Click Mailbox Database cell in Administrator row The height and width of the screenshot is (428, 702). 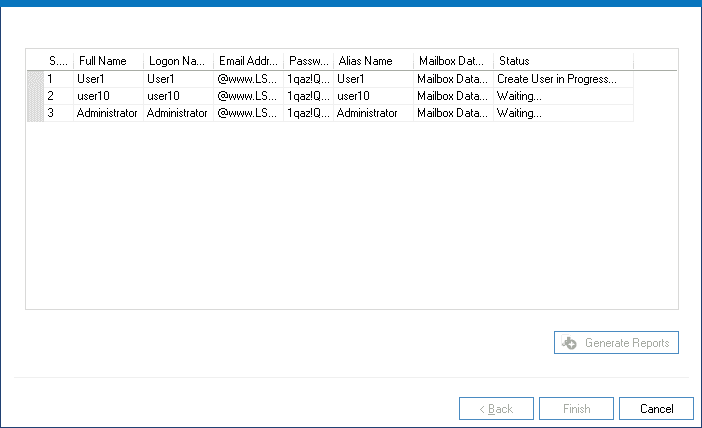tap(454, 113)
